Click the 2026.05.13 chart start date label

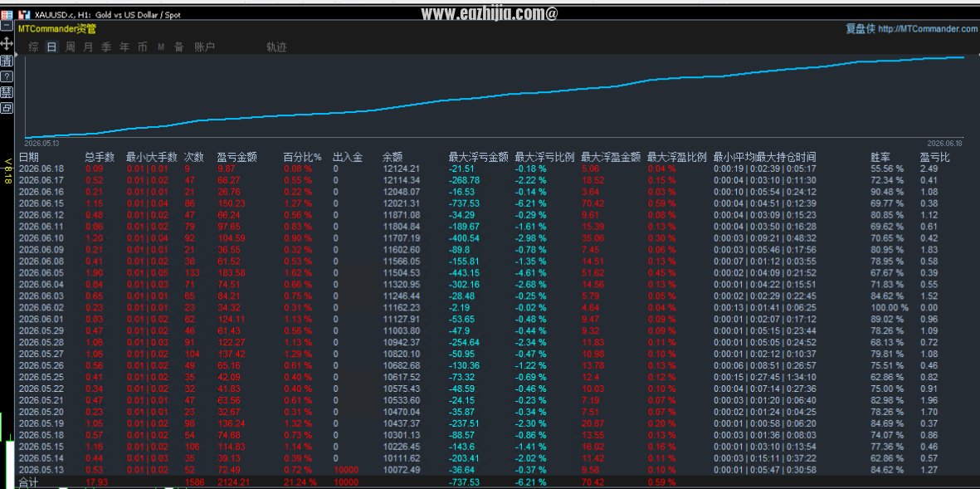[41, 143]
